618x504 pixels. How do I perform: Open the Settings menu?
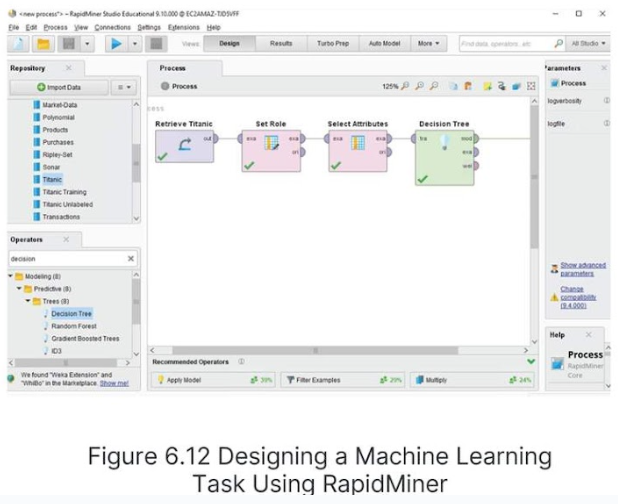[x=149, y=28]
